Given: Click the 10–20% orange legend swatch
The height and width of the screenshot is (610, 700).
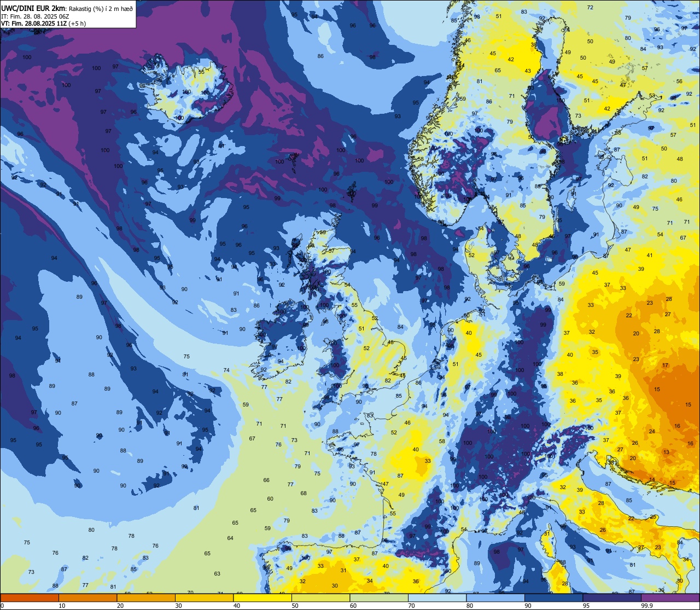Looking at the screenshot, I should point(87,597).
